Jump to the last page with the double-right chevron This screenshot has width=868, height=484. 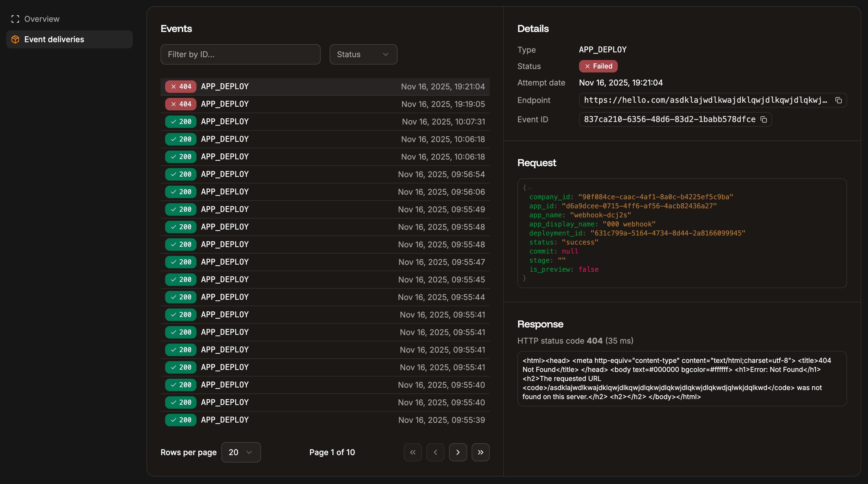pyautogui.click(x=480, y=452)
